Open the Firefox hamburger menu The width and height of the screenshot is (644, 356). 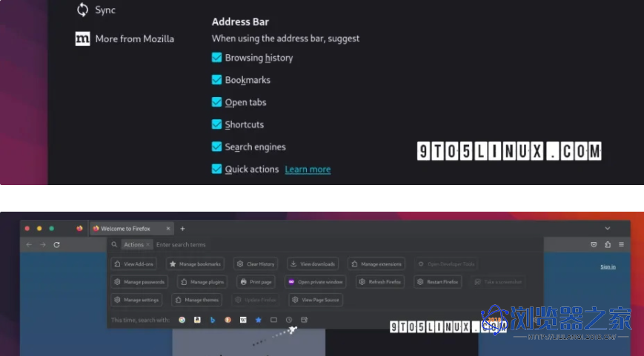click(x=622, y=244)
